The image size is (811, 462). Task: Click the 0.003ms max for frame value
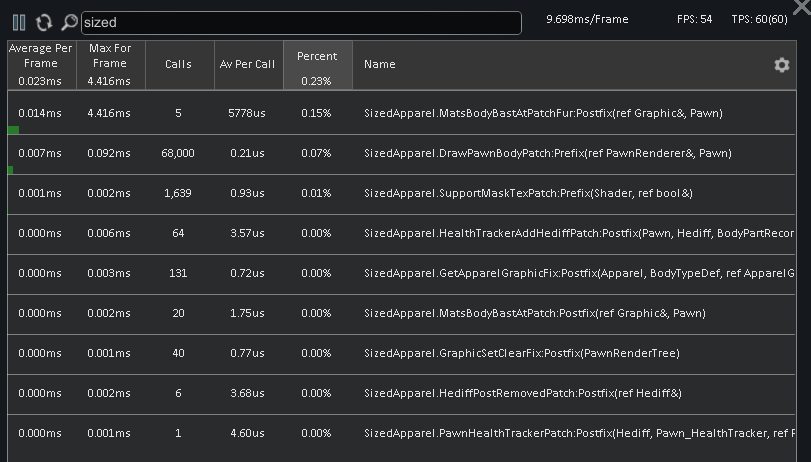click(109, 273)
